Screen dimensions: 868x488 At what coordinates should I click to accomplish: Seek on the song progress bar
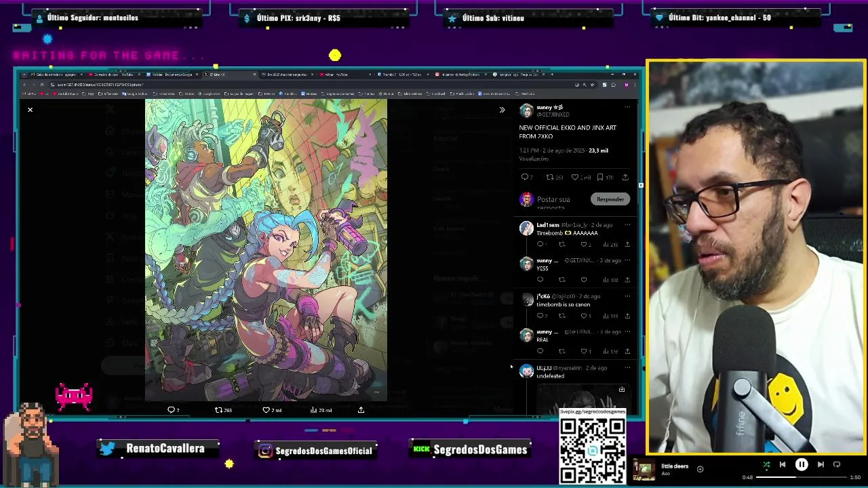(x=801, y=477)
